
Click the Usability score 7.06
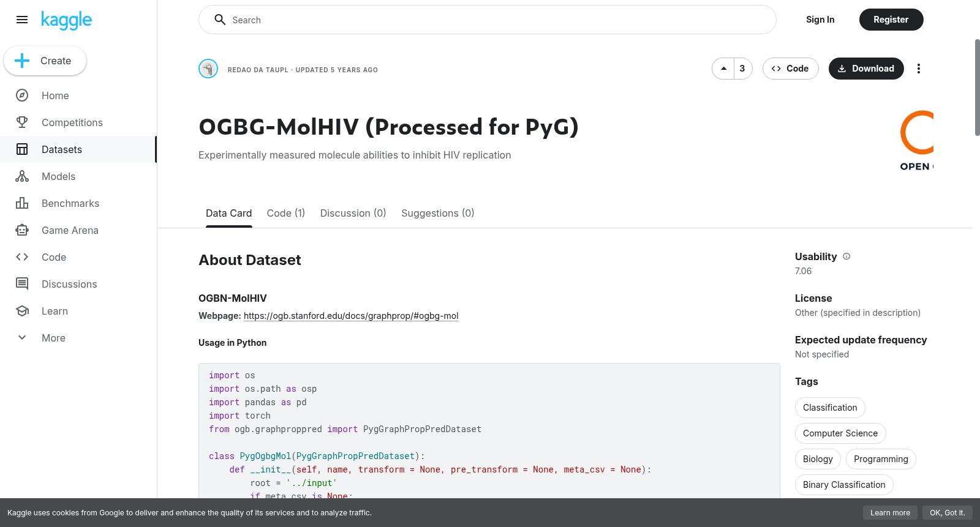coord(803,271)
